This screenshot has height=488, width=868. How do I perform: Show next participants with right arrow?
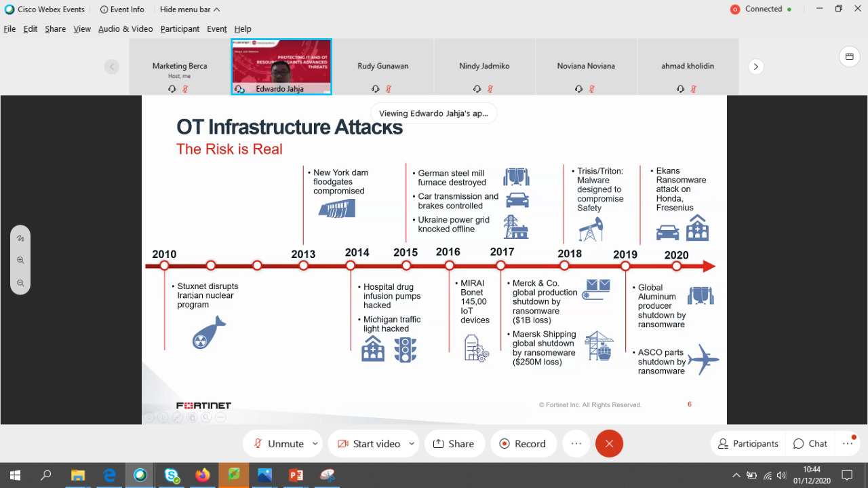tap(755, 67)
